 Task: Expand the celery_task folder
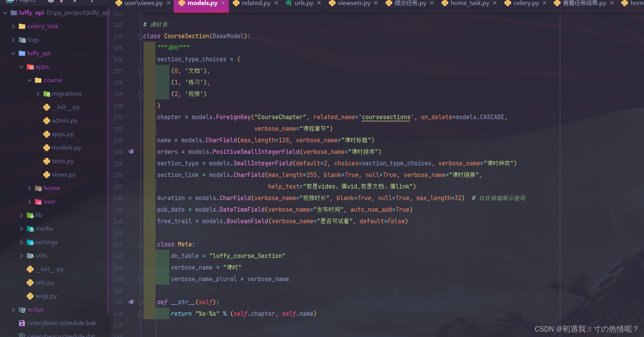click(x=13, y=26)
